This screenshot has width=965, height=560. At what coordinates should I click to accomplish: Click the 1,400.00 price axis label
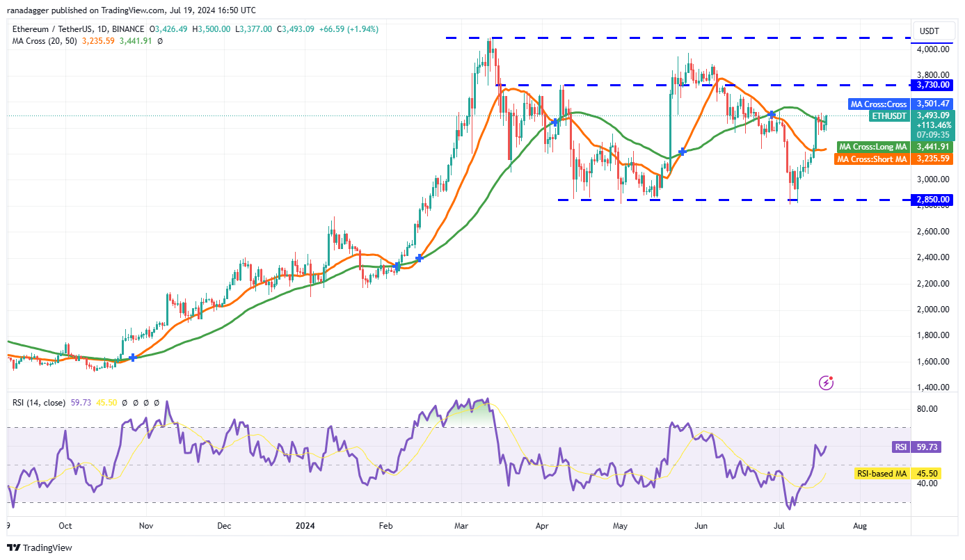[x=934, y=387]
